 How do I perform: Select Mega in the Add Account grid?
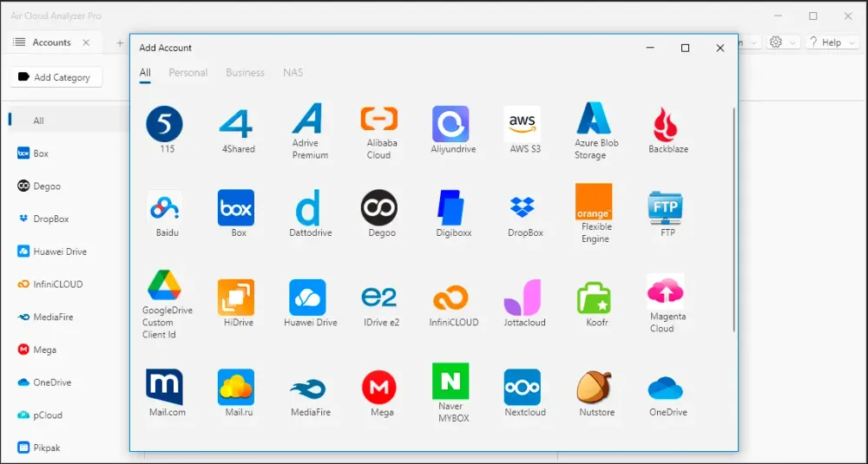click(379, 387)
